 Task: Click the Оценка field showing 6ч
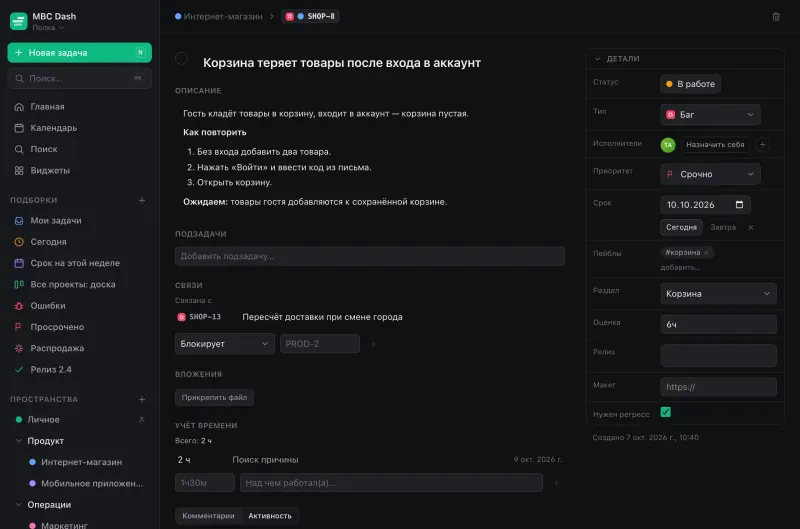[718, 324]
